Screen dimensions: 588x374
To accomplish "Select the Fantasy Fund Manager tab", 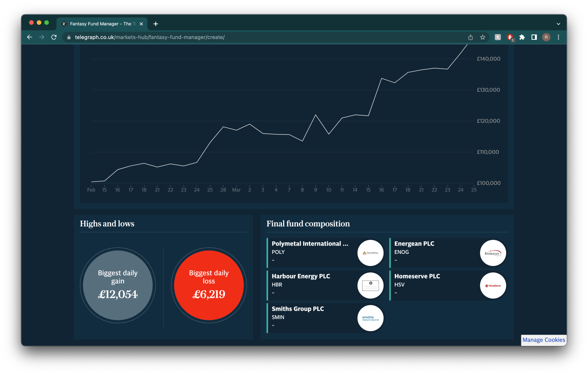I will click(102, 24).
